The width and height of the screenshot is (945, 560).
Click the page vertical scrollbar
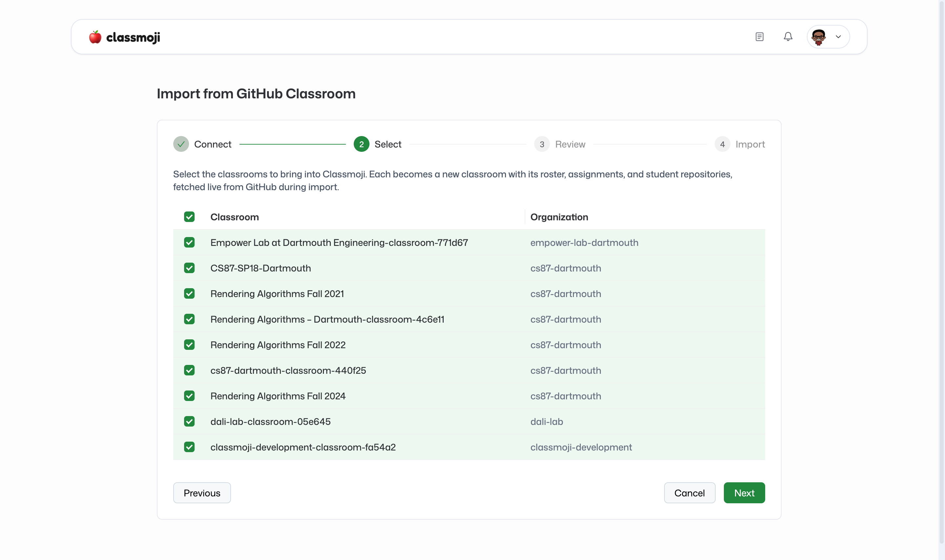click(942, 272)
